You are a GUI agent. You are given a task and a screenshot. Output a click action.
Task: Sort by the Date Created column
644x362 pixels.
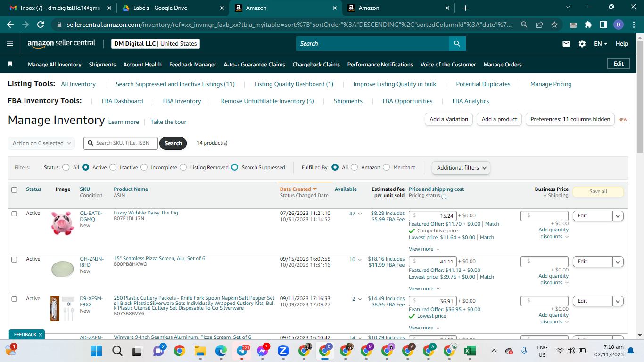click(298, 189)
